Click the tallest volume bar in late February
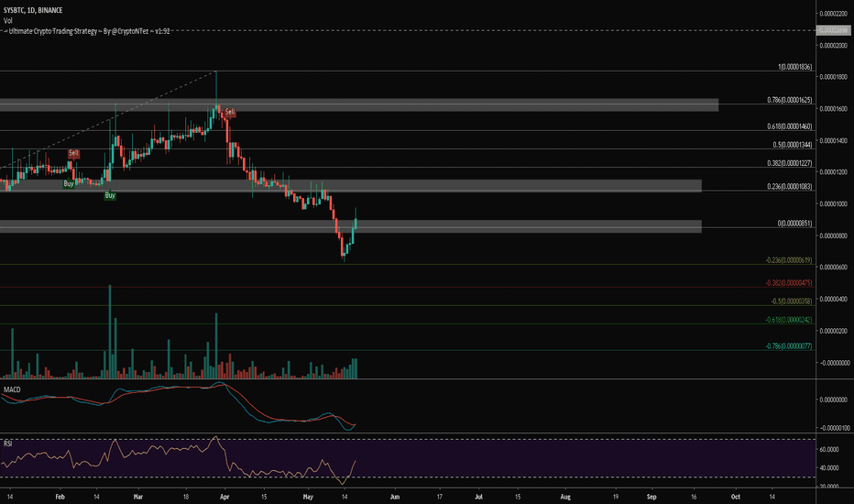Viewport: 854px width, 504px height. click(110, 332)
